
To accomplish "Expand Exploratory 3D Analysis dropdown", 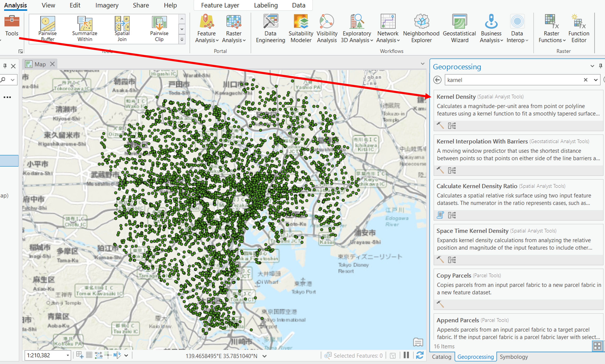I will [371, 40].
